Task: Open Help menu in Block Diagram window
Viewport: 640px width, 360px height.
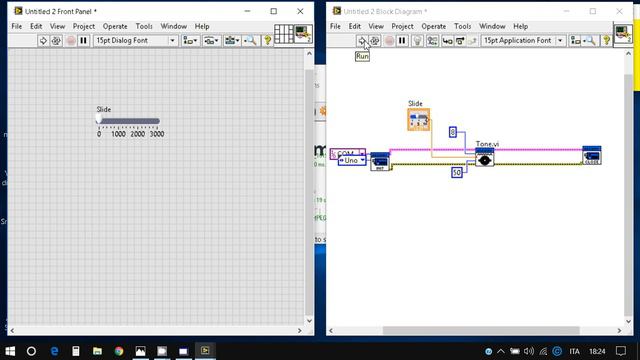Action: tap(520, 26)
